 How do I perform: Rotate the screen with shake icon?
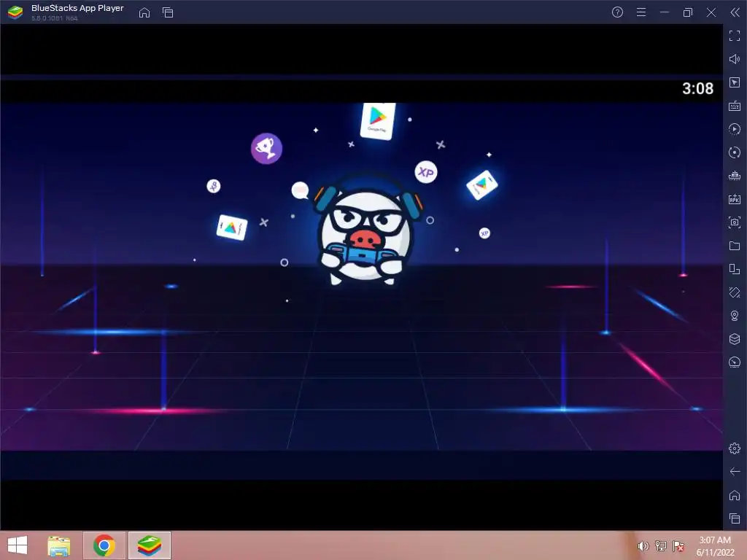[x=734, y=292]
